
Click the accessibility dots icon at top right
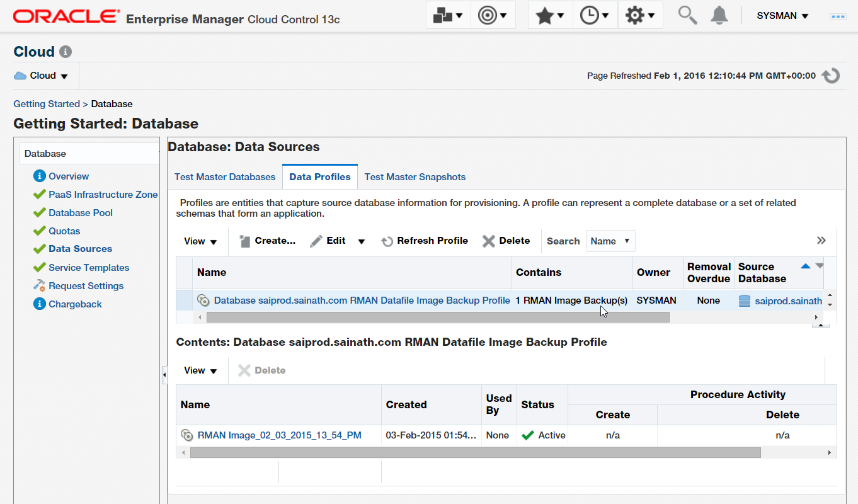[x=838, y=16]
